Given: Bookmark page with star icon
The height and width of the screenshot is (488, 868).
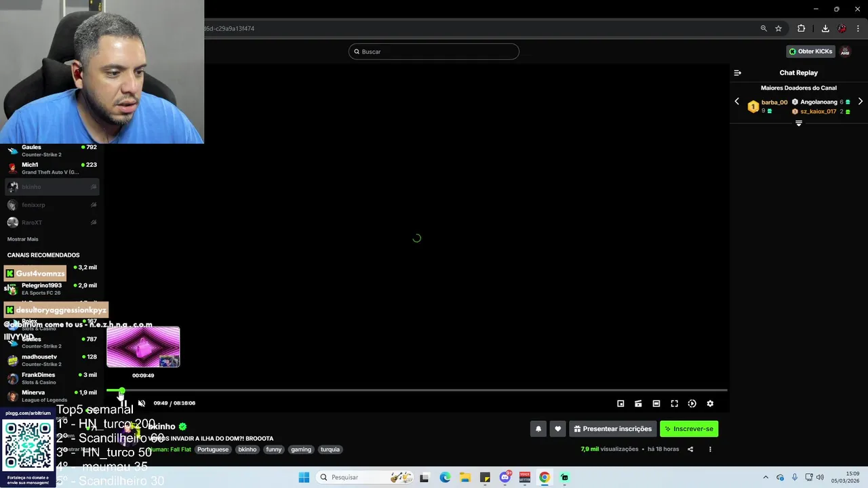Looking at the screenshot, I should 778,28.
